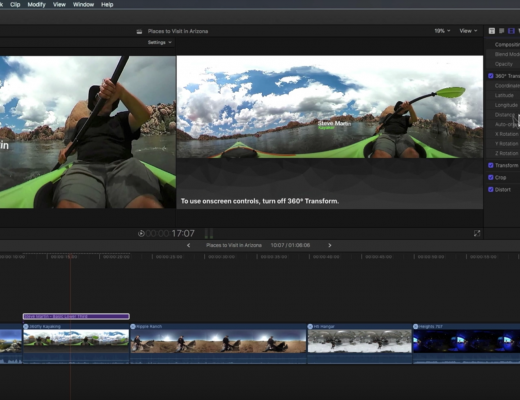Click the film icon beside project title

click(139, 31)
